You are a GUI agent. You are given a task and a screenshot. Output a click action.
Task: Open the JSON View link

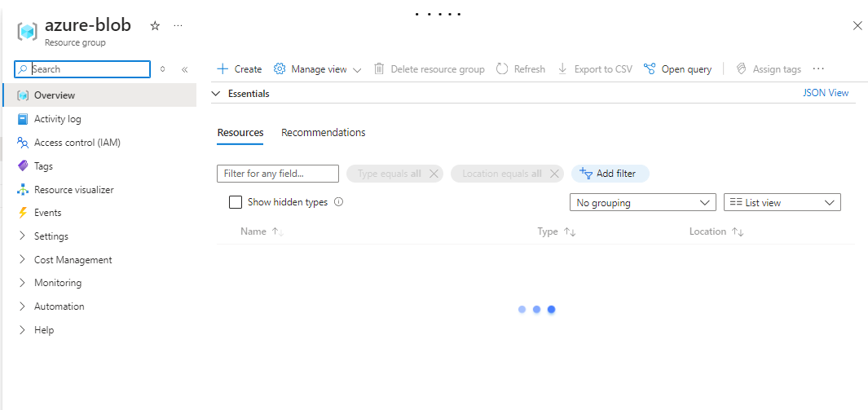click(x=826, y=93)
